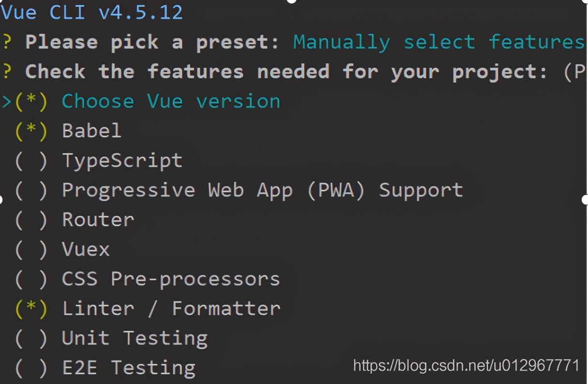The height and width of the screenshot is (384, 588).
Task: Open the blog.csdn.net watermark link
Action: click(x=466, y=365)
